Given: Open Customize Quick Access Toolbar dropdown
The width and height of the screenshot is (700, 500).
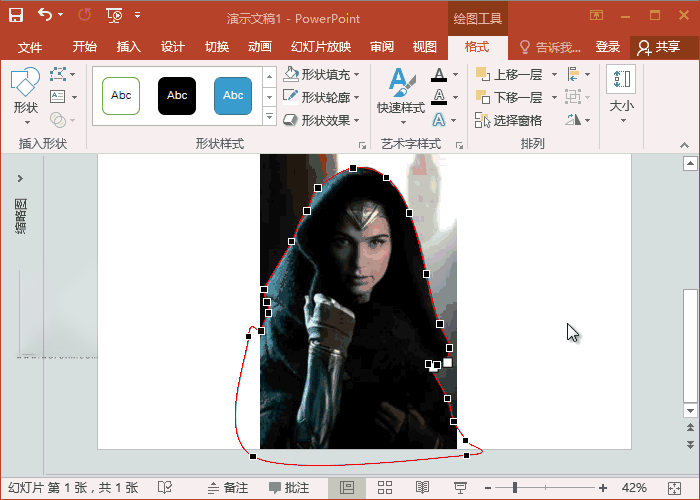Looking at the screenshot, I should (138, 15).
